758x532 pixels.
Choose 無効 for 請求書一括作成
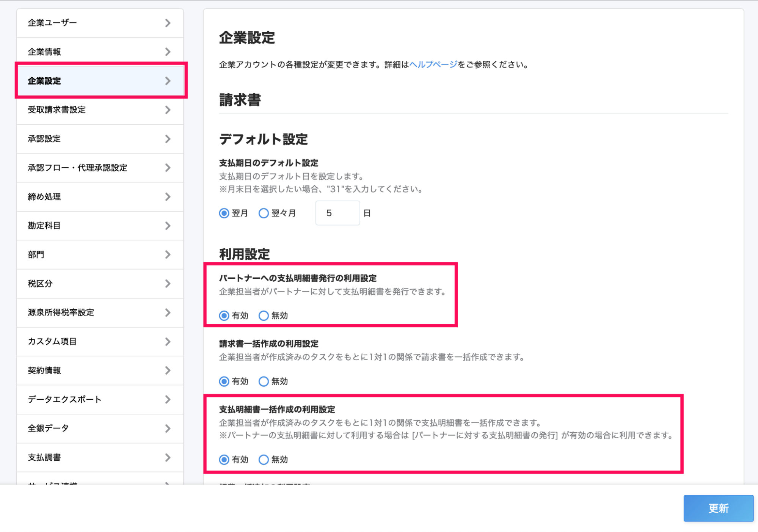(264, 381)
